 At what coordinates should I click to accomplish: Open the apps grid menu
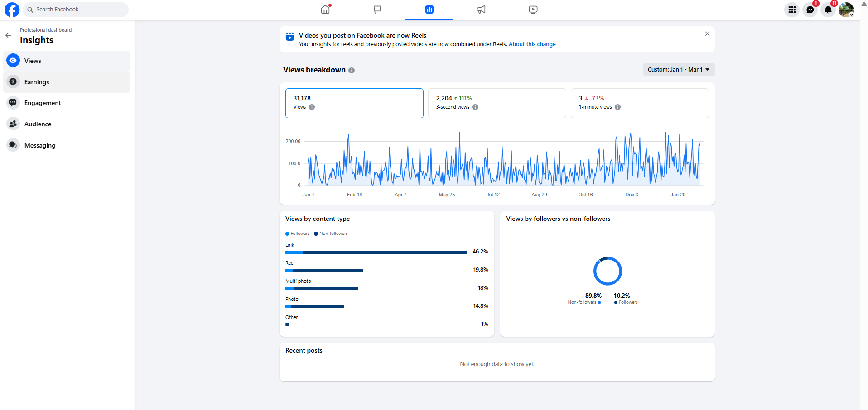tap(792, 10)
